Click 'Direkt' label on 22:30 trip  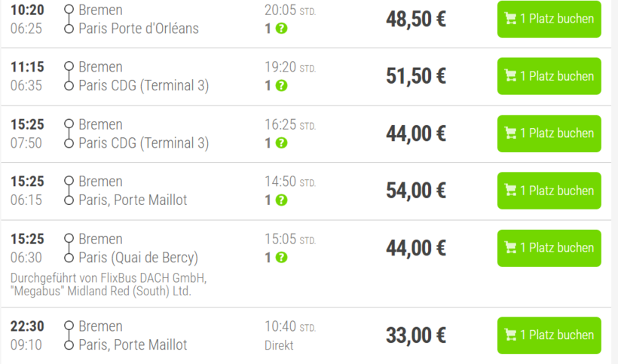pyautogui.click(x=279, y=345)
